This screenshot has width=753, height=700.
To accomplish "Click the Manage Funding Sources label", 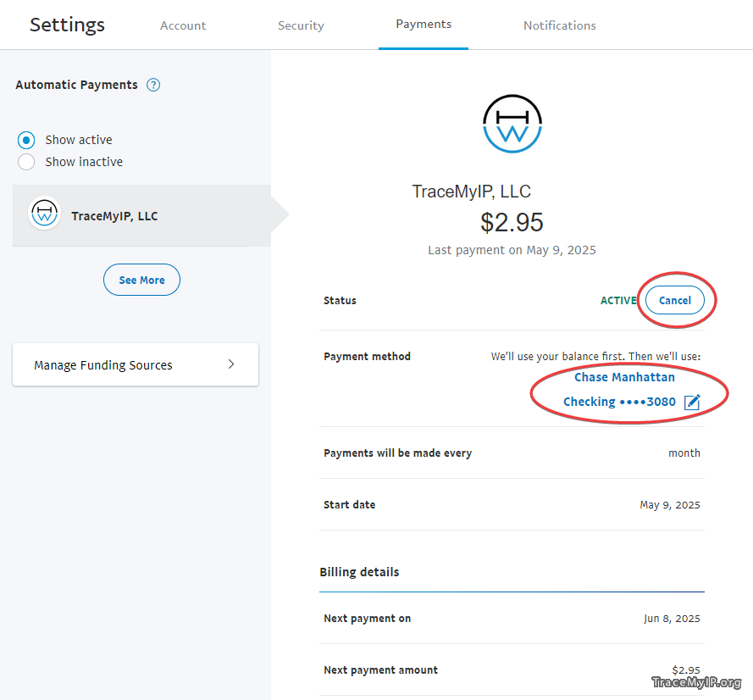I will coord(102,365).
